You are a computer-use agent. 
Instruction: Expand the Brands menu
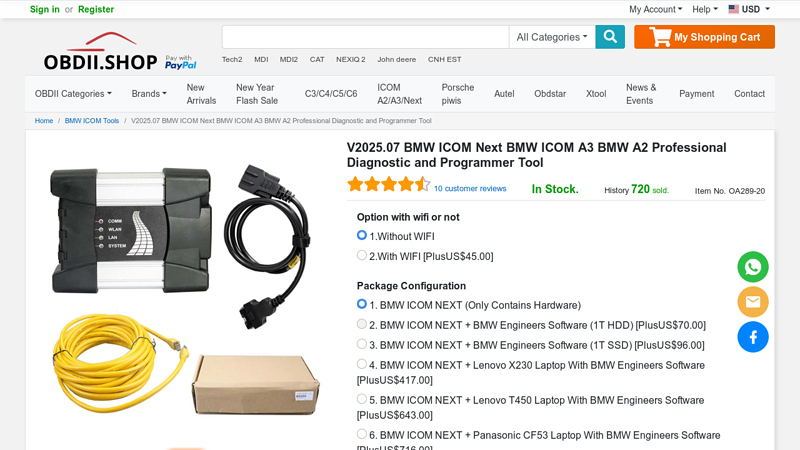click(x=149, y=94)
